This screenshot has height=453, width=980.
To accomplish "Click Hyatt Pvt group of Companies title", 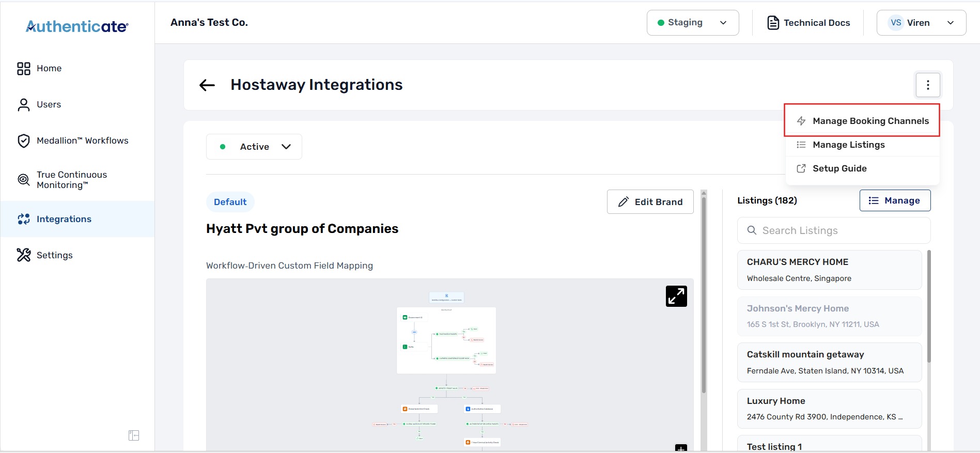I will tap(302, 229).
